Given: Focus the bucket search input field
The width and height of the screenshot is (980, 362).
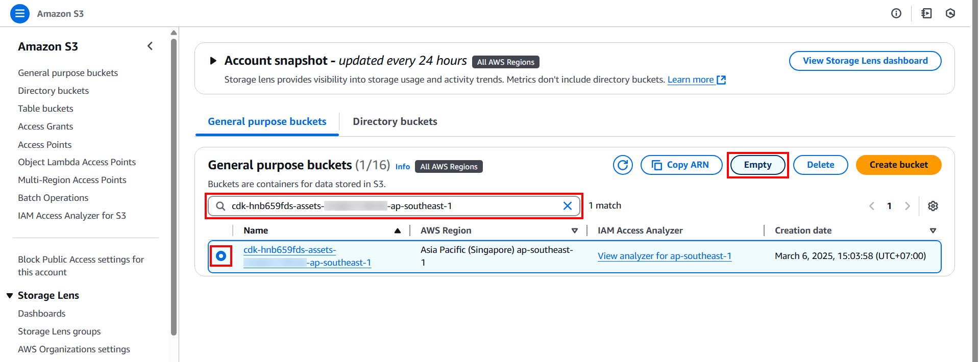Looking at the screenshot, I should 394,206.
